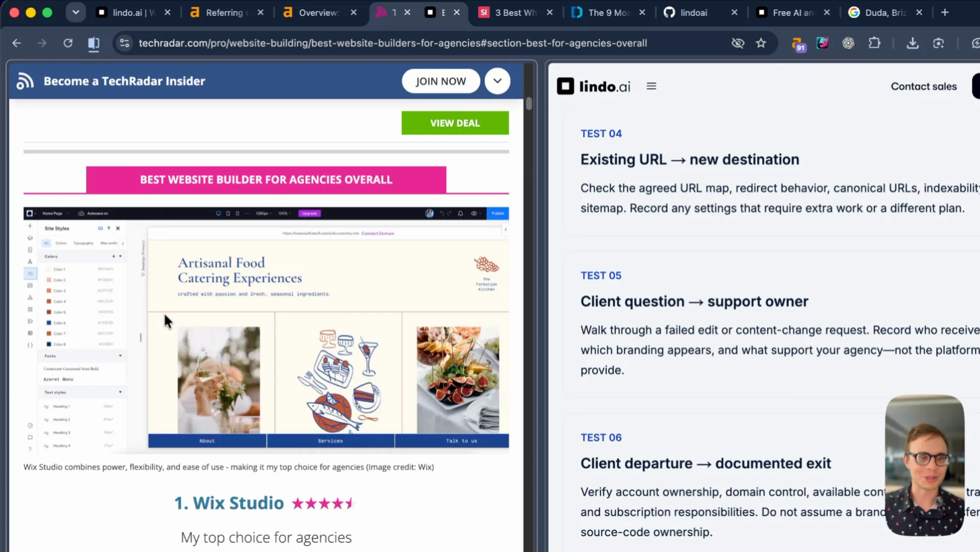
Task: Select the 'Client departure → documented exit' heading
Action: click(x=706, y=464)
